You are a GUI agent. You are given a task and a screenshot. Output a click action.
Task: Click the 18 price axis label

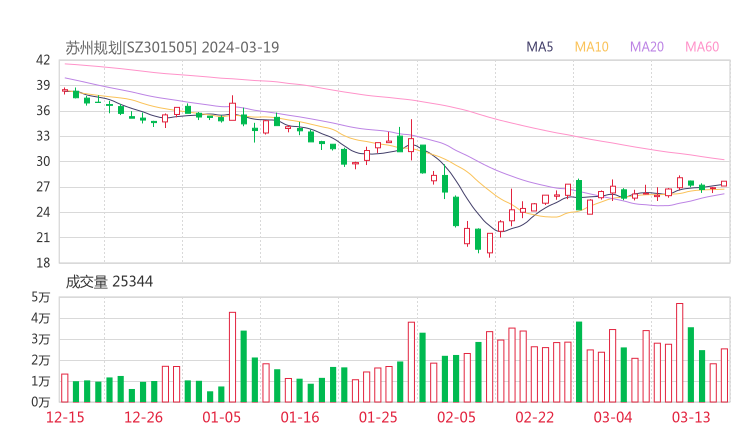42,263
